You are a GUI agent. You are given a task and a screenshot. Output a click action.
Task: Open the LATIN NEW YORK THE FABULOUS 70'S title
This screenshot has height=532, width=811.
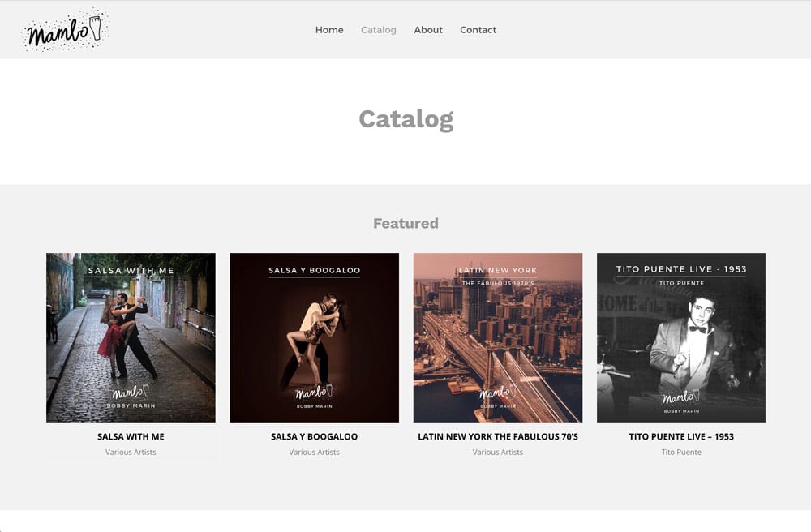point(498,436)
